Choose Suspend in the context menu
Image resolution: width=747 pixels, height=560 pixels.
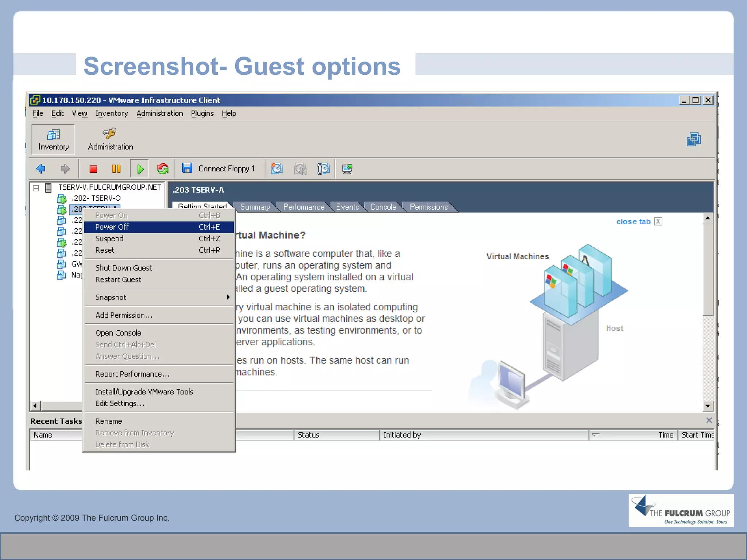[x=159, y=238]
